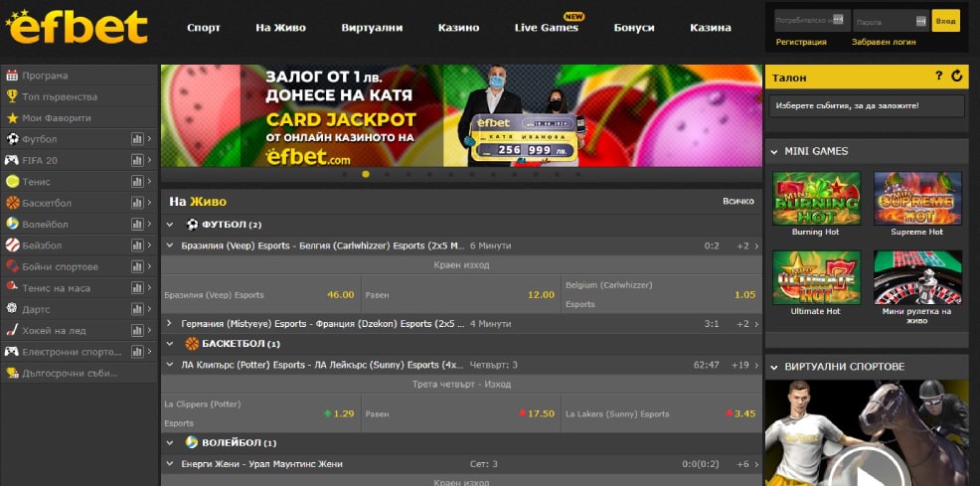Open the Забравен логин link
The image size is (980, 486).
pos(884,42)
